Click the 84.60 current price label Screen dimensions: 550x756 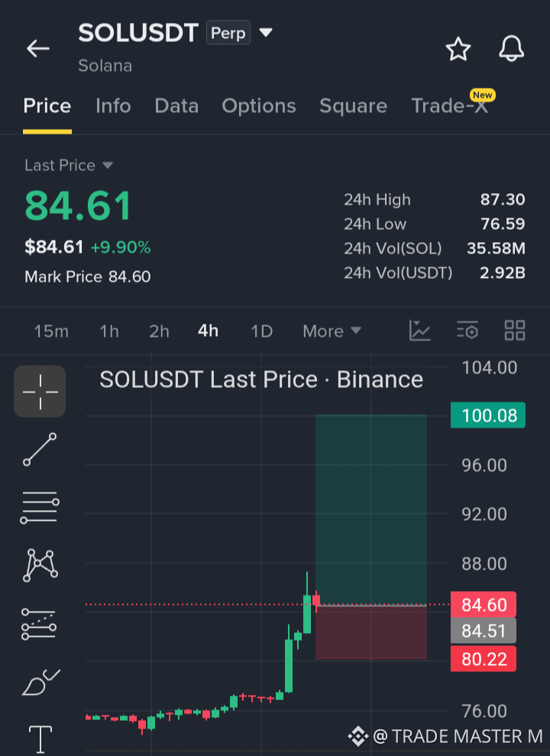484,605
